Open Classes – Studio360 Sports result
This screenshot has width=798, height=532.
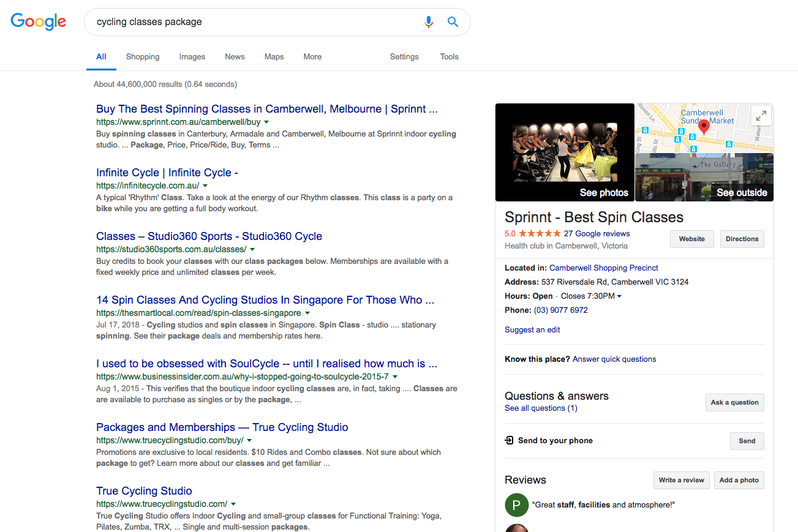[209, 236]
